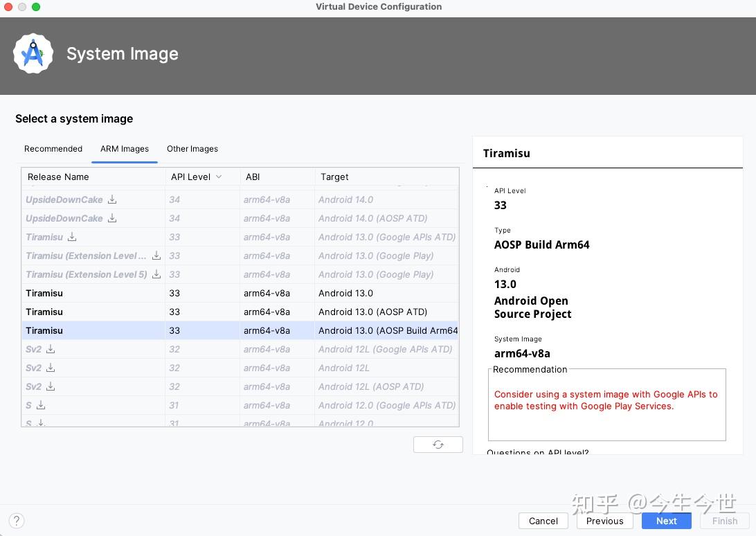The image size is (756, 536).
Task: Download the Sv2 Google APIs ATD image
Action: tap(51, 349)
